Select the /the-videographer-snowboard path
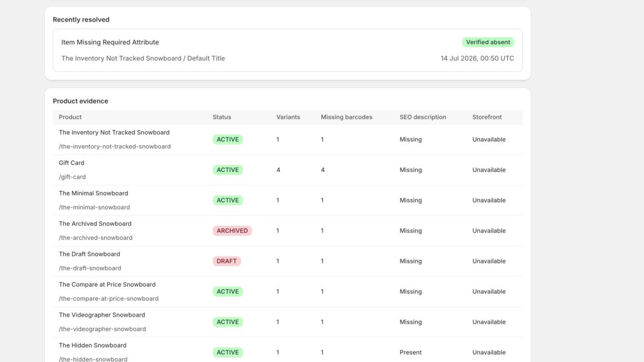 click(103, 329)
